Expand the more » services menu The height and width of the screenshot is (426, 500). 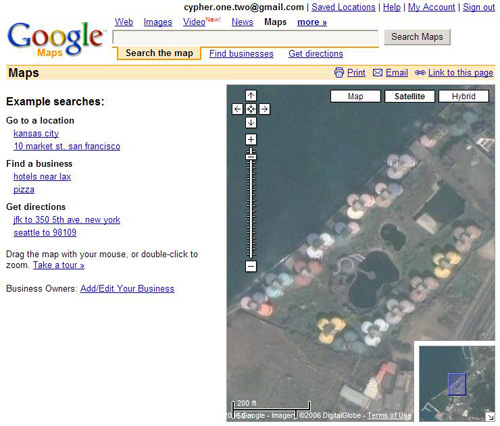312,22
